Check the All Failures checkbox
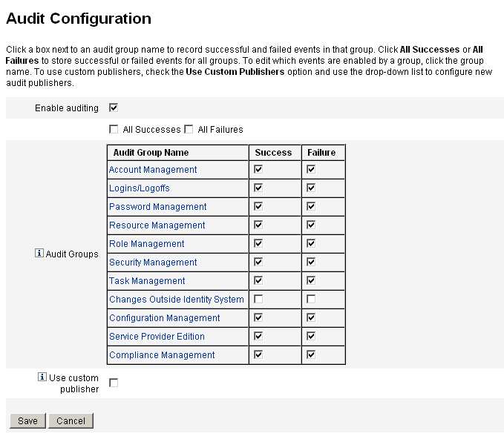Viewport: 504px width, 439px height. tap(189, 130)
